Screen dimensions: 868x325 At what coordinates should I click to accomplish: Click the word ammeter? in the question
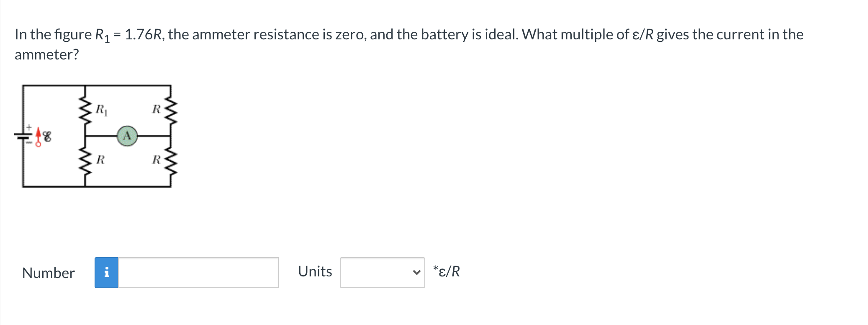coord(47,55)
